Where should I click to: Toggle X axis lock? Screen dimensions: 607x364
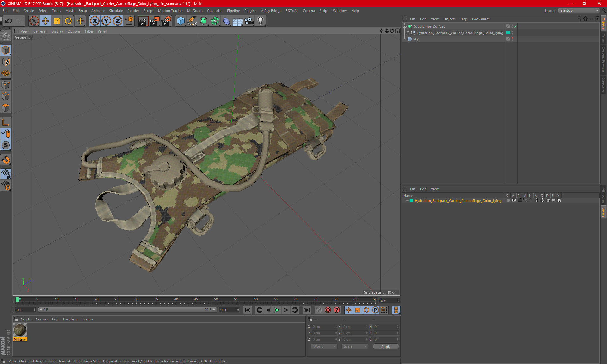[95, 21]
